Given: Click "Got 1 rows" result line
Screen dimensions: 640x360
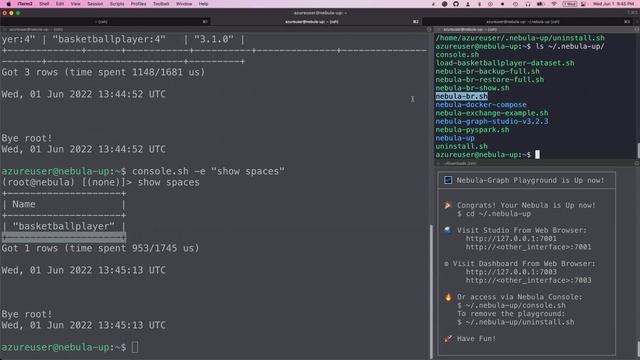Looking at the screenshot, I should pyautogui.click(x=100, y=248).
